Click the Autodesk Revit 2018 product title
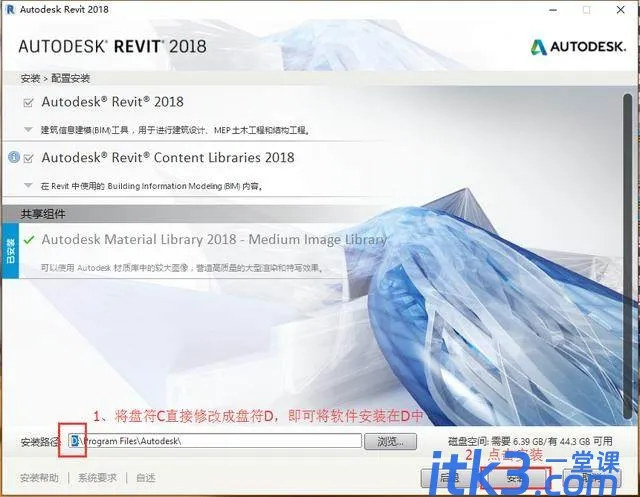 coord(113,102)
